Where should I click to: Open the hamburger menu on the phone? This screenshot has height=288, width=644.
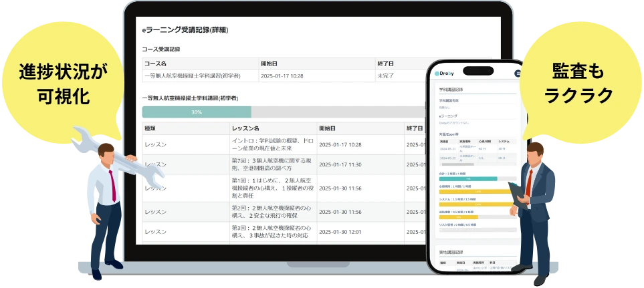click(517, 74)
